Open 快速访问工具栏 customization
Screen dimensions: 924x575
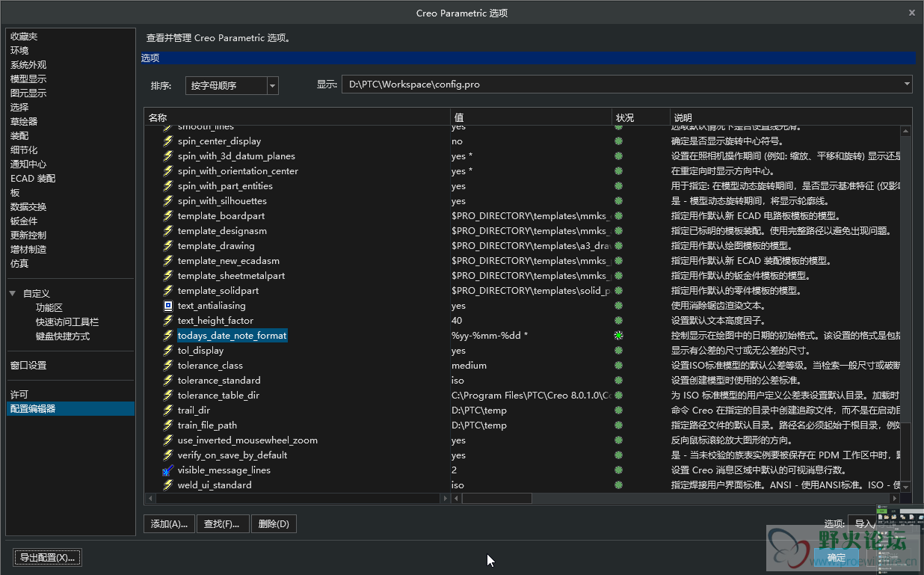[x=67, y=322]
